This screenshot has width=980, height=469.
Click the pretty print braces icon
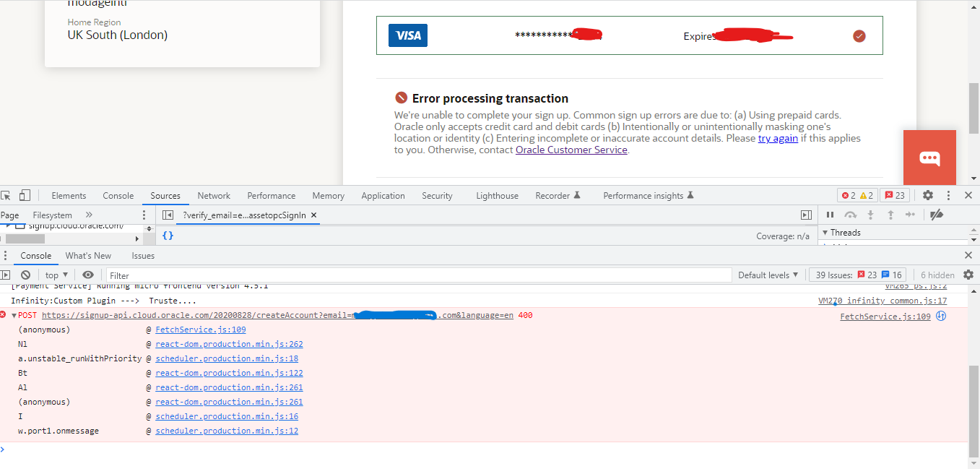click(168, 236)
